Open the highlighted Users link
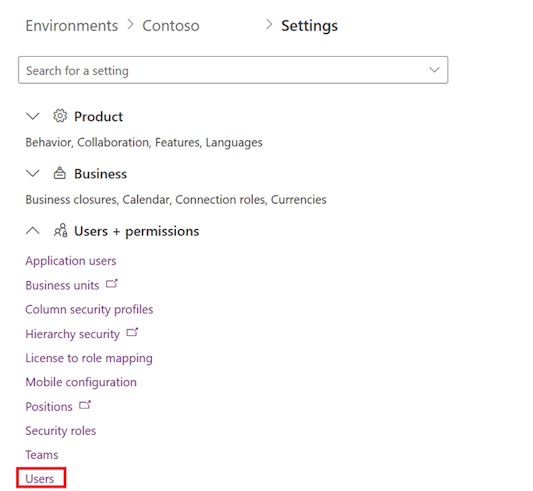This screenshot has width=533, height=491. tap(40, 479)
